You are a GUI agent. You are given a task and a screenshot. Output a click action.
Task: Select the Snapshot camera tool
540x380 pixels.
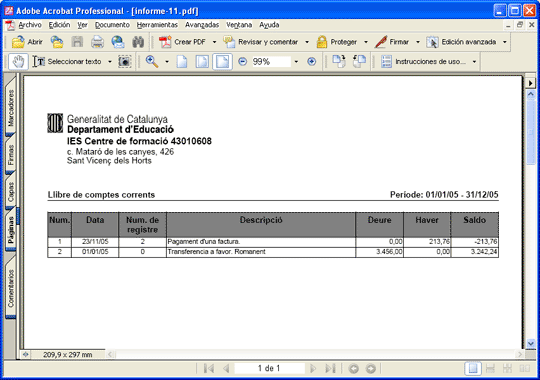pyautogui.click(x=125, y=62)
